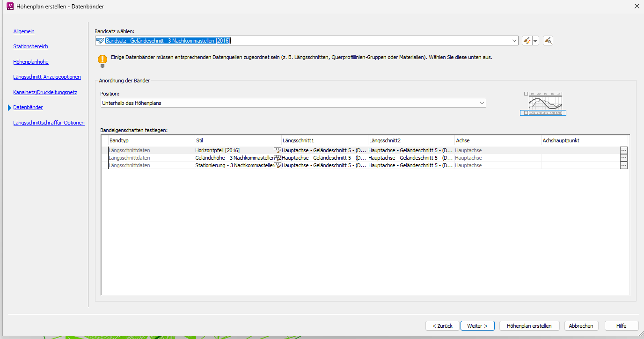Go to the Allgemein page
644x339 pixels.
[x=24, y=31]
